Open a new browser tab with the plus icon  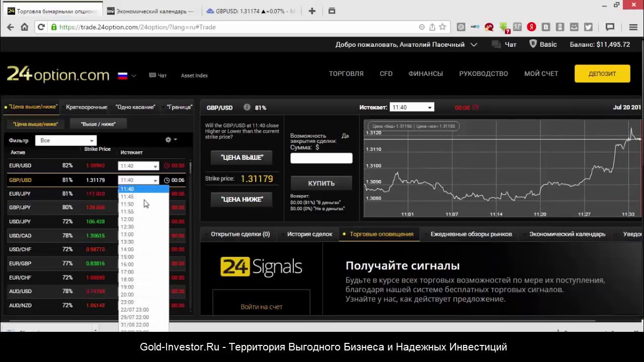tap(312, 11)
